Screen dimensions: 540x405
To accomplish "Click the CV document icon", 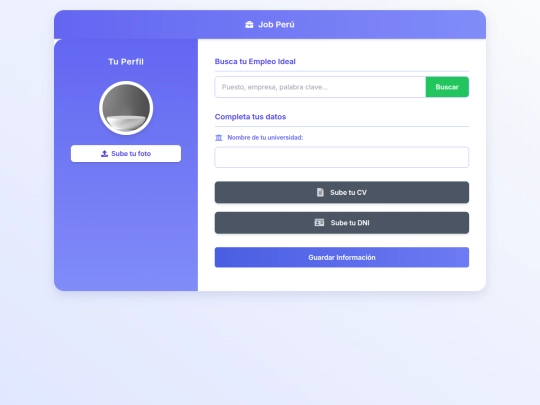I will point(320,192).
